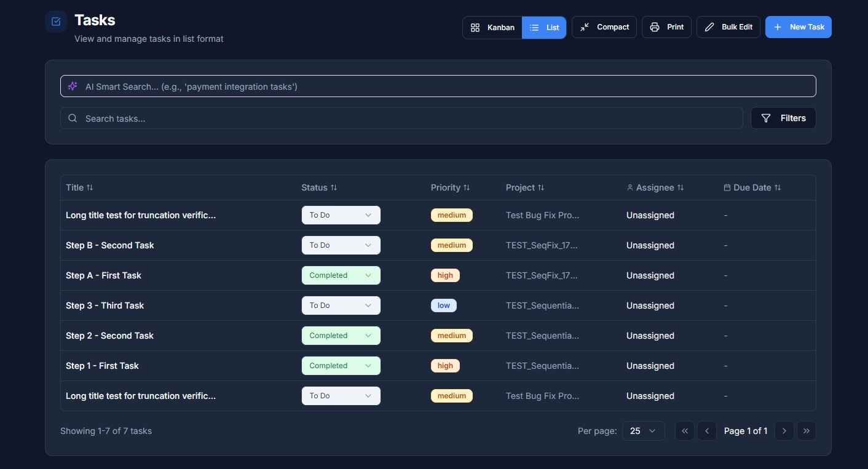Screen dimensions: 868x469
Task: Enable Compact mode
Action: pyautogui.click(x=604, y=27)
